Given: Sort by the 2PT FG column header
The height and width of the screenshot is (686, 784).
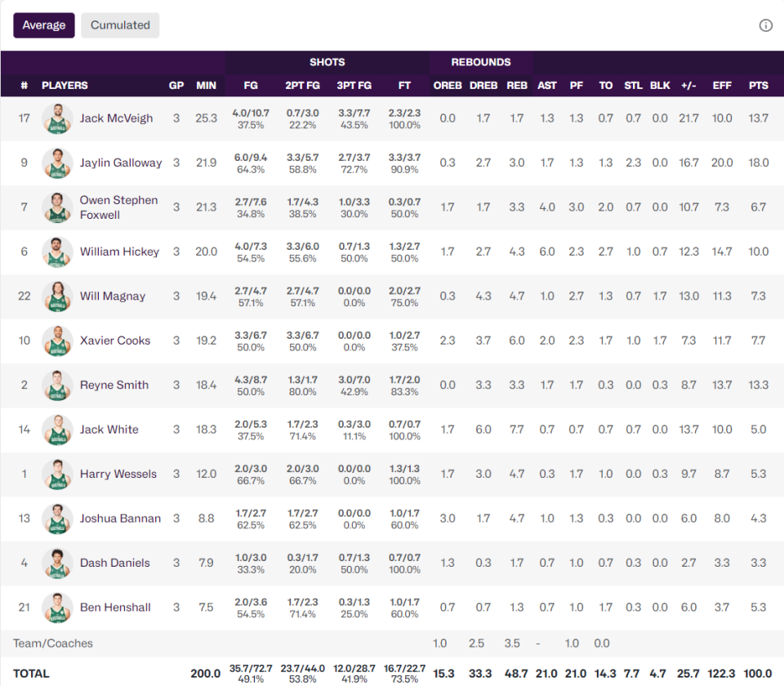Looking at the screenshot, I should coord(302,86).
